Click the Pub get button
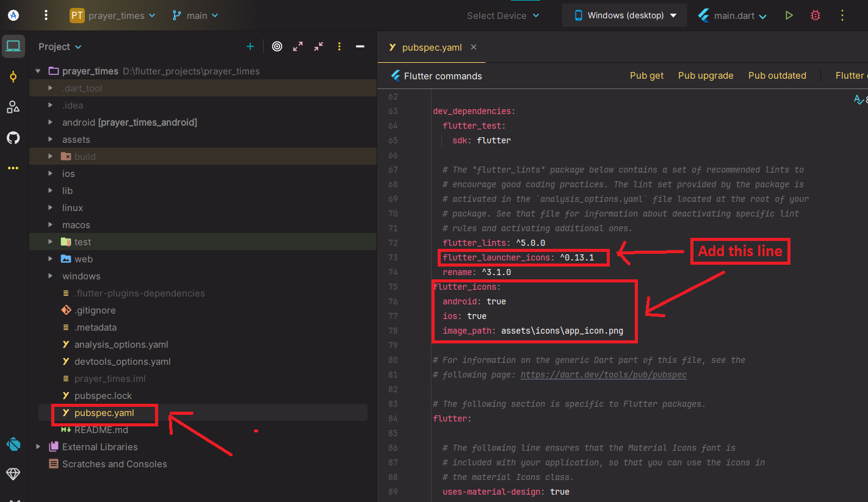Screen dimensions: 868x502 point(646,76)
